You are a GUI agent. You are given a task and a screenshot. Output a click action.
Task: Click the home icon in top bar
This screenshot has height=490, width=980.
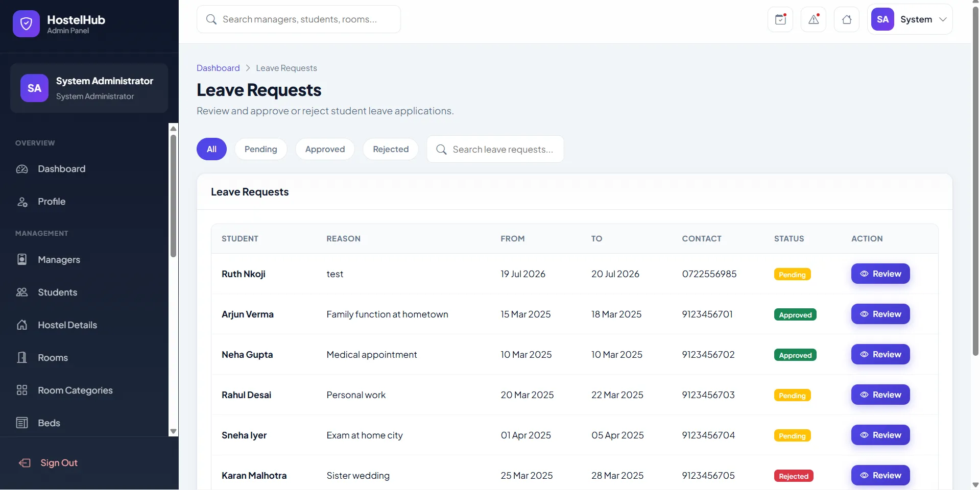847,19
